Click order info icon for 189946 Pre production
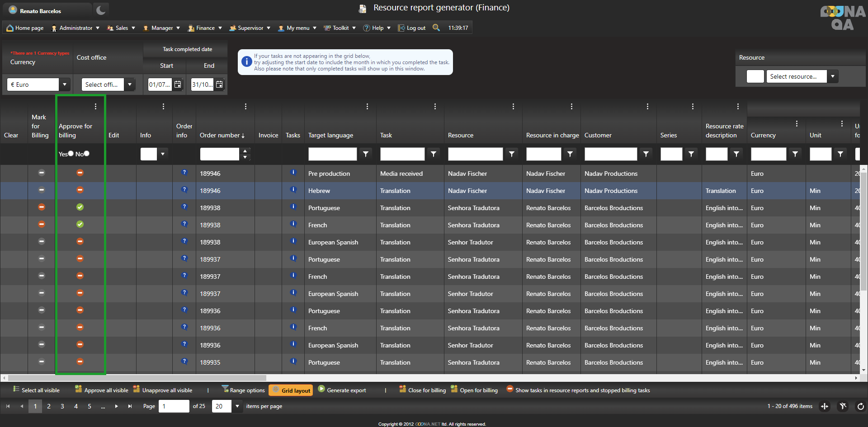The width and height of the screenshot is (868, 427). pyautogui.click(x=184, y=173)
